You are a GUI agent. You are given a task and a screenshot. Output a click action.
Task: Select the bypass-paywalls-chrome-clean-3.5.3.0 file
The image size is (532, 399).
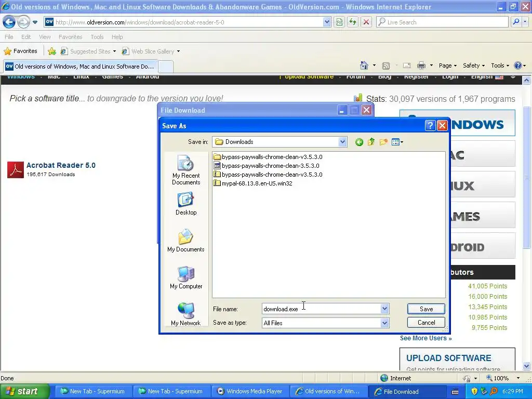[267, 166]
